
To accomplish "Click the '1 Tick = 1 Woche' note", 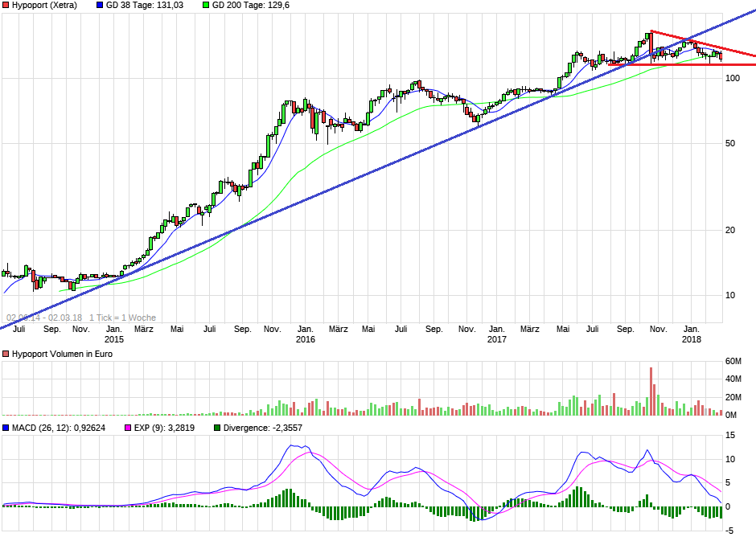I will [122, 318].
